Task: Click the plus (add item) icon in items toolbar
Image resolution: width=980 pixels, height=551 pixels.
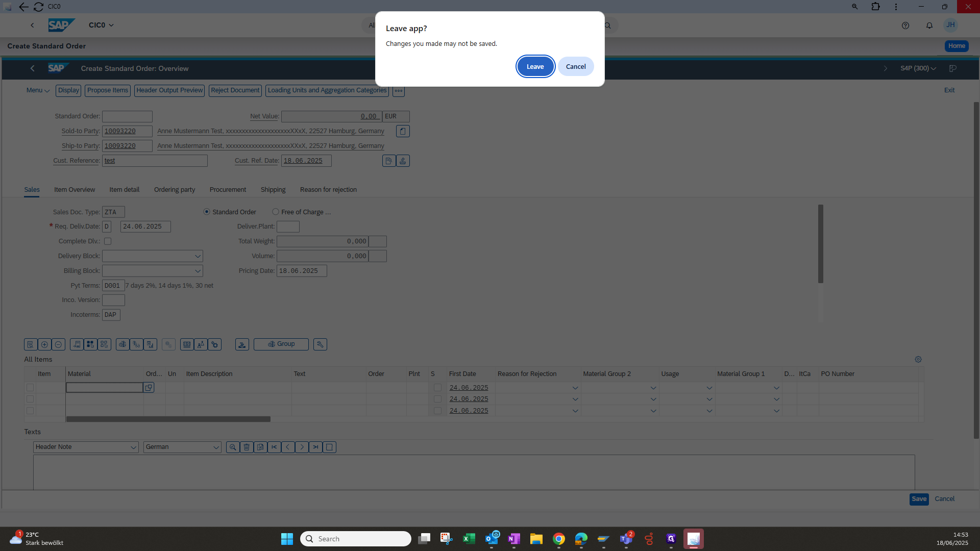Action: (44, 345)
